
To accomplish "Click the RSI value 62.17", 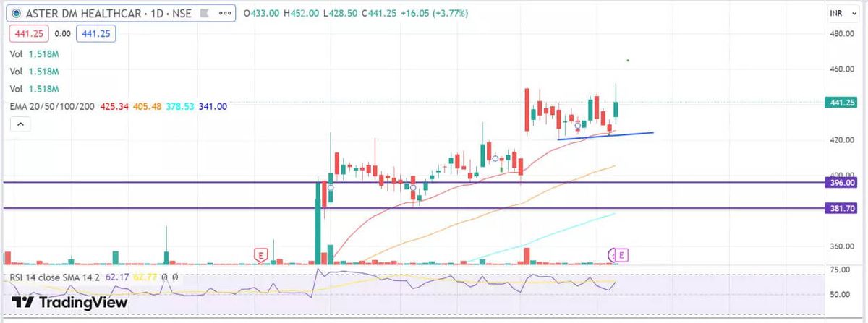I will [116, 276].
